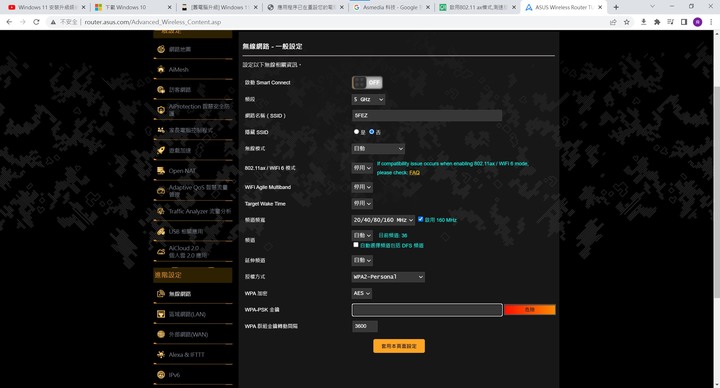This screenshot has width=720, height=388.
Task: Open the Chrome profile avatar
Action: tap(698, 22)
